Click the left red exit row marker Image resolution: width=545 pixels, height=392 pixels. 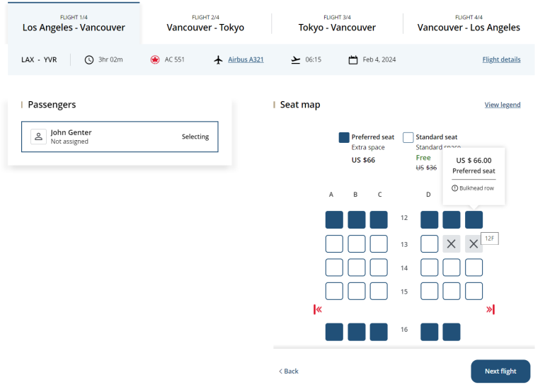pos(319,309)
